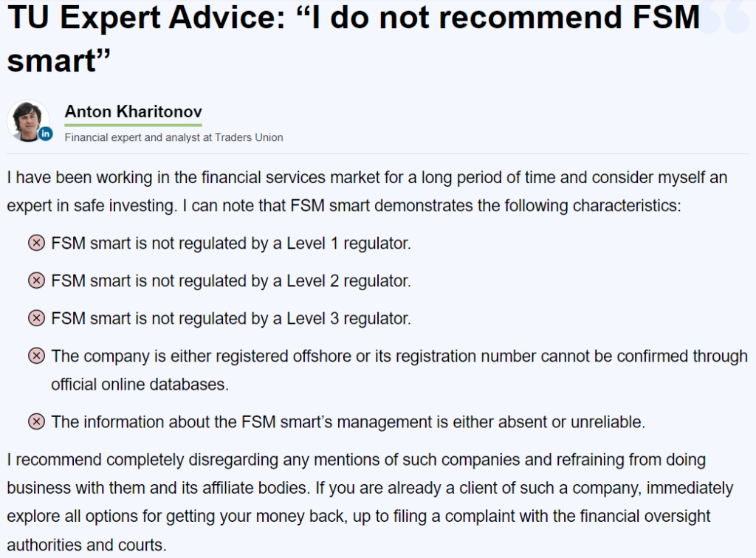Click the X icon beside Level 3 regulator

click(x=36, y=318)
